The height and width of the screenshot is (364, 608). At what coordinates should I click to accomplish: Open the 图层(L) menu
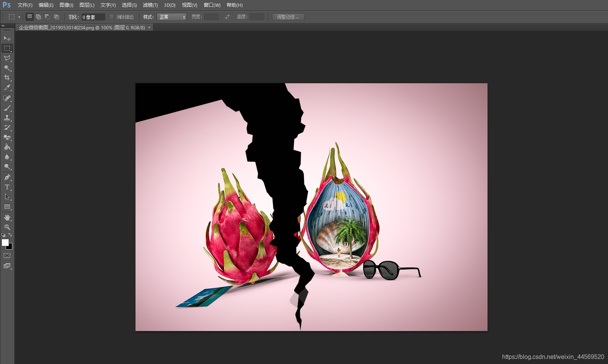(87, 5)
